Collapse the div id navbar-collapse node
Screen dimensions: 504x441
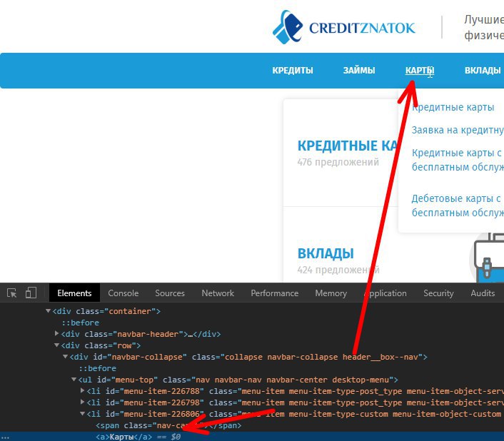click(65, 357)
